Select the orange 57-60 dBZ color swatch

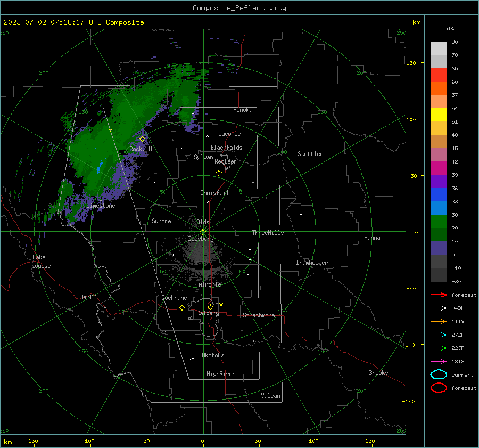pyautogui.click(x=439, y=88)
